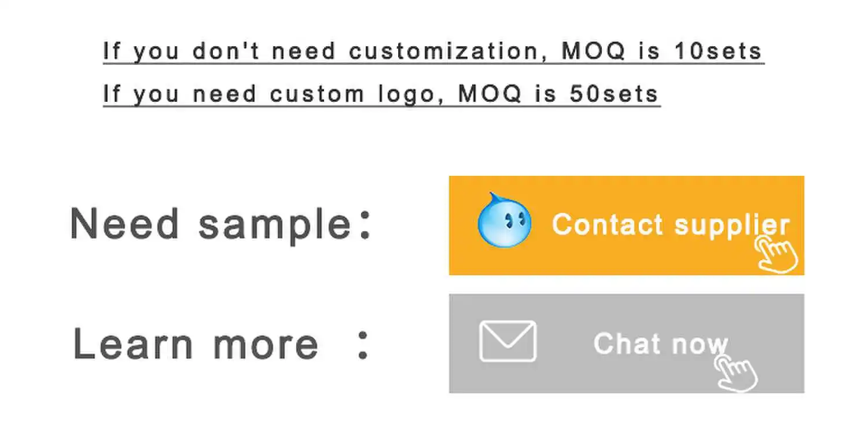Image resolution: width=868 pixels, height=421 pixels.
Task: Click the colon after "Need sample"
Action: (365, 226)
